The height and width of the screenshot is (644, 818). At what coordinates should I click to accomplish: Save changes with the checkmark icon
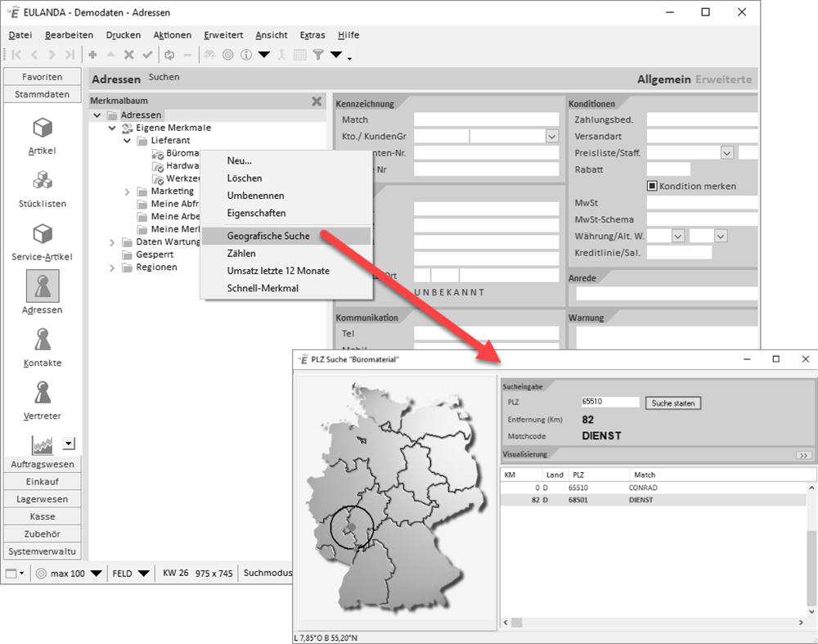[x=147, y=54]
